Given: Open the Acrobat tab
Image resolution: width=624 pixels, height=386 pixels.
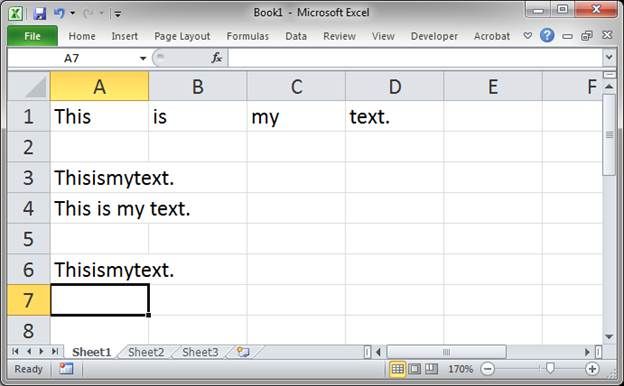Looking at the screenshot, I should point(492,36).
